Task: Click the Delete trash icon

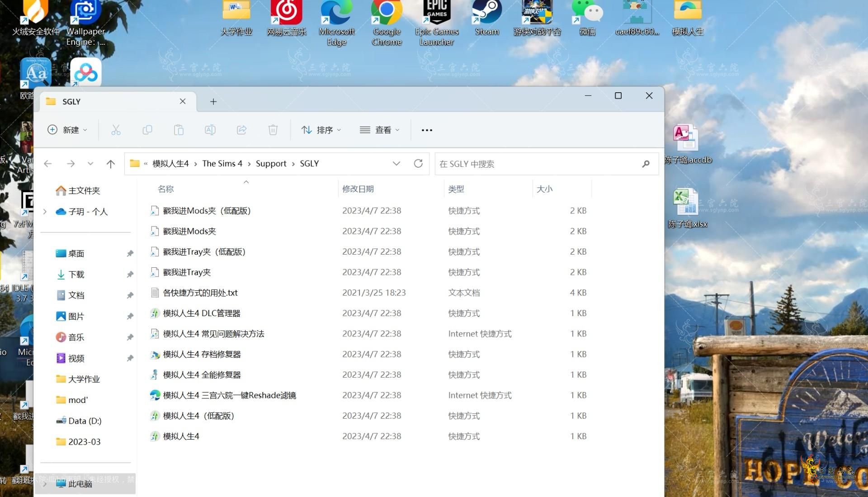Action: pyautogui.click(x=273, y=130)
